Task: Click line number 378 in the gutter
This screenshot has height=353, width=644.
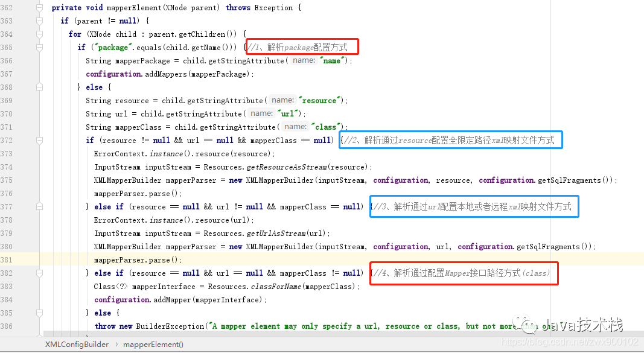Action: (7, 220)
